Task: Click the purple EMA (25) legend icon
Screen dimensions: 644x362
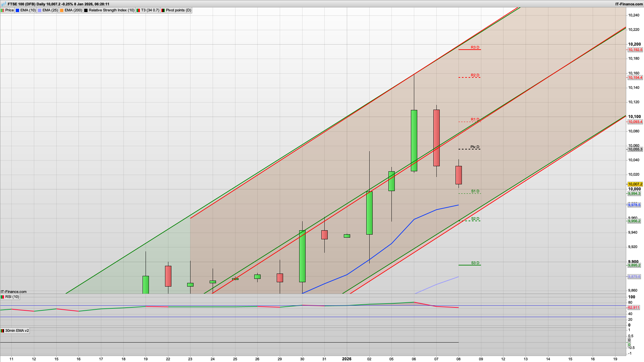Action: pos(39,10)
